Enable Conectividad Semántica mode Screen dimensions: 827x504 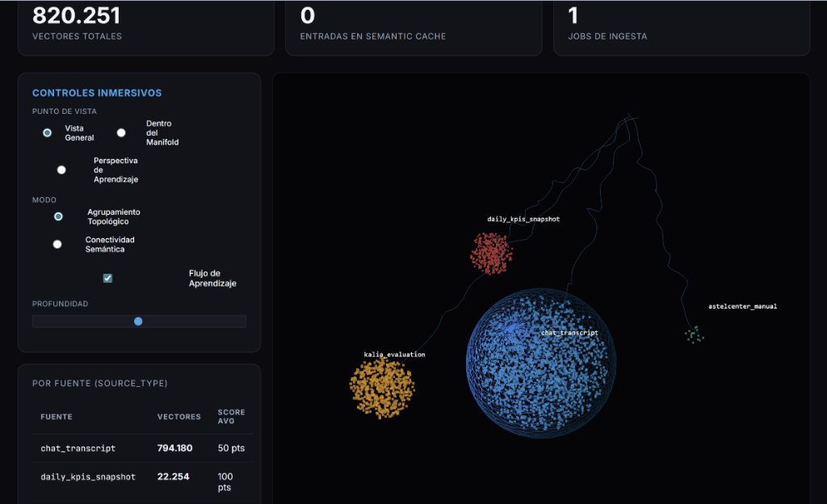(57, 244)
